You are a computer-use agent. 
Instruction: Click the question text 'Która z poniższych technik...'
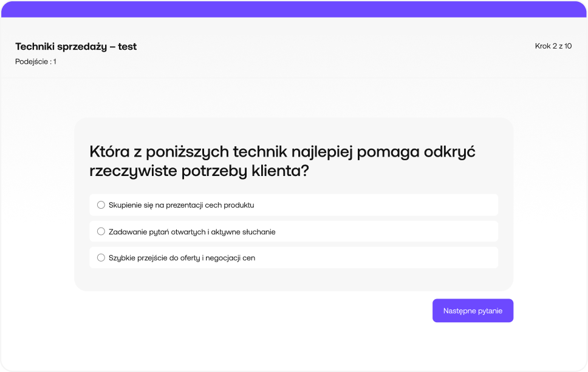(282, 161)
